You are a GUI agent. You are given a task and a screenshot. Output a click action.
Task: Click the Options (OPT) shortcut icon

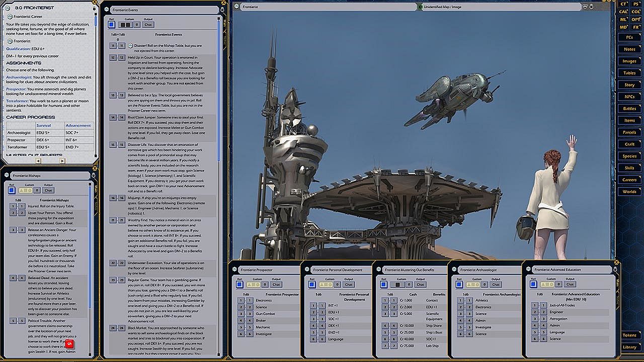[x=636, y=19]
